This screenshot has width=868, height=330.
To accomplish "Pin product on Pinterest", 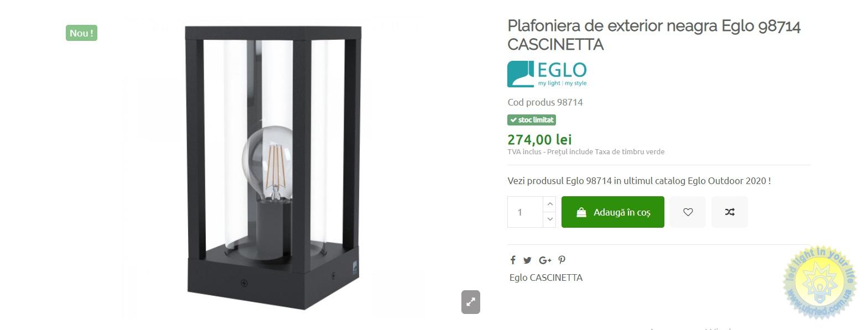I will (562, 260).
